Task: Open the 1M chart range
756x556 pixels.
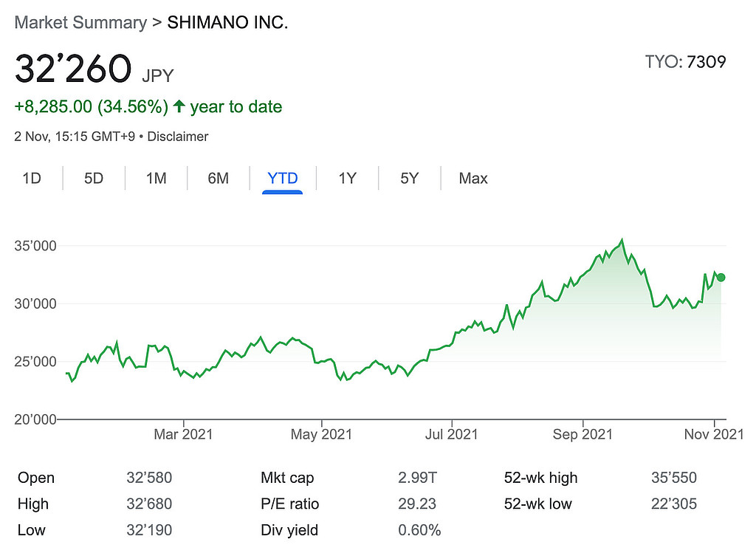Action: 156,178
